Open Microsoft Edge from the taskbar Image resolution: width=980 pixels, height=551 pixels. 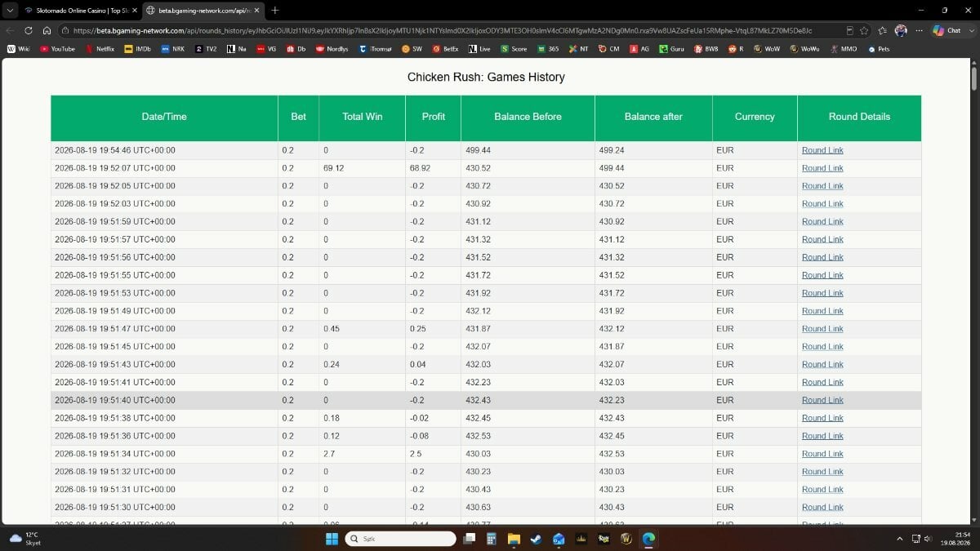648,539
